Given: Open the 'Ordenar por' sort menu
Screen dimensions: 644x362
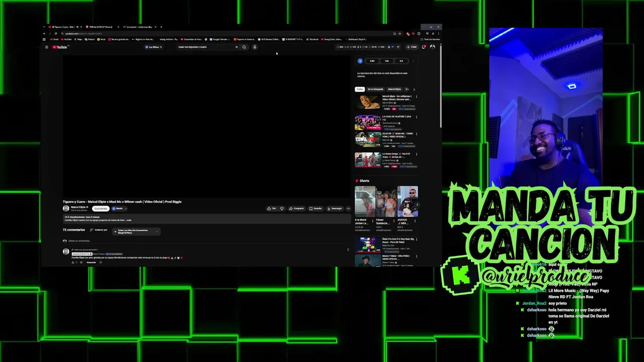Looking at the screenshot, I should 99,230.
